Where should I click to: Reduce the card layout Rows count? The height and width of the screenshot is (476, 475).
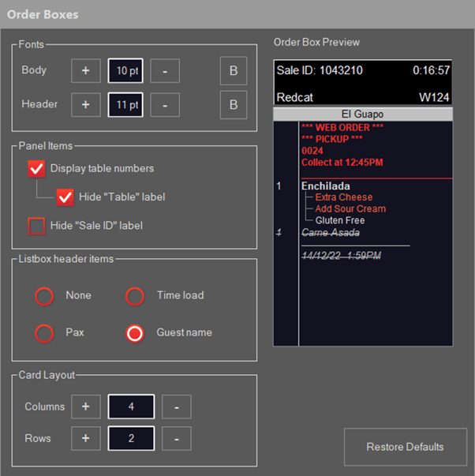[176, 438]
